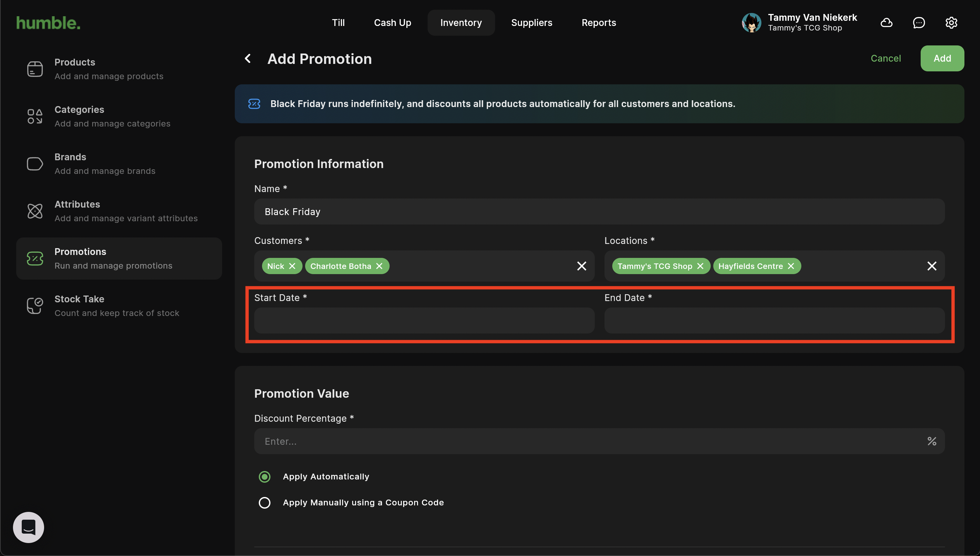Switch to the Reports tab

tap(599, 23)
